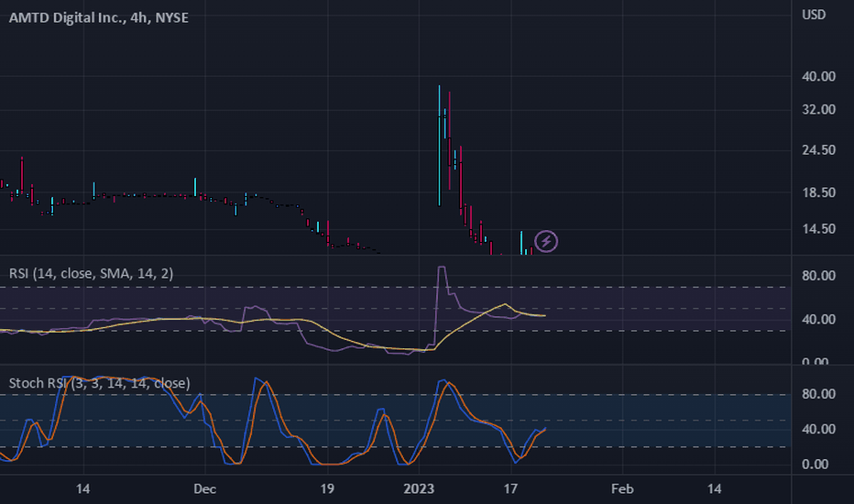Click the '14' date label right of Feb

(x=714, y=488)
